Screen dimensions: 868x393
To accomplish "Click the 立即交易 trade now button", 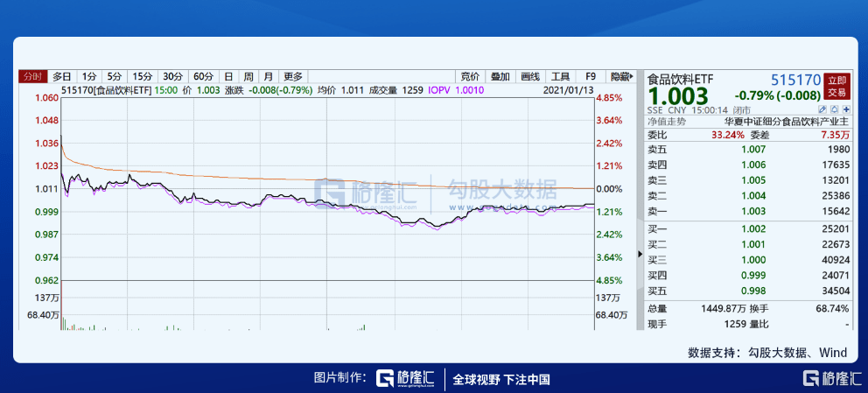I will click(837, 86).
